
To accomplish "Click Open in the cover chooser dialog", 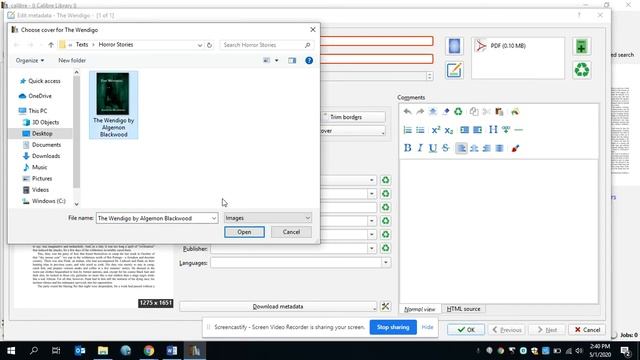I will pyautogui.click(x=244, y=232).
